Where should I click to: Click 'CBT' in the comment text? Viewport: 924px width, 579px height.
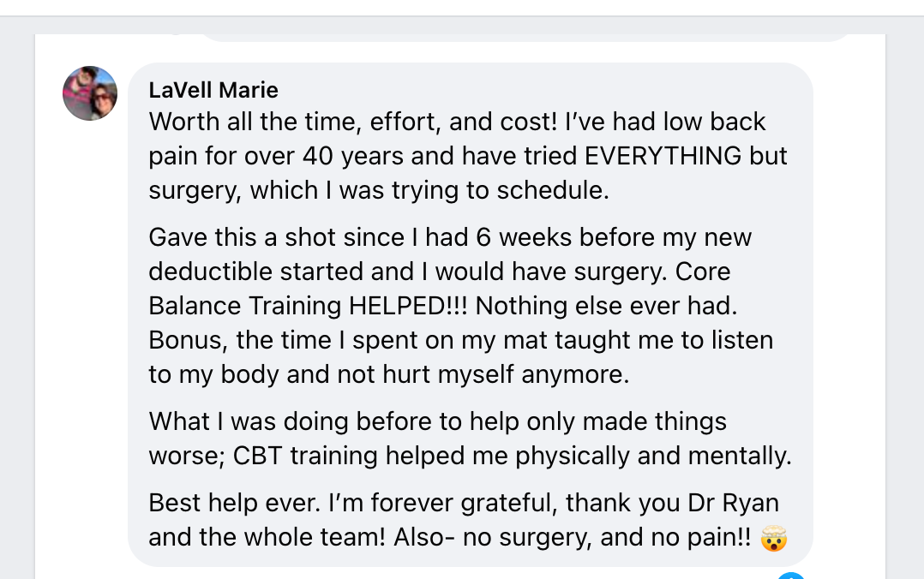point(257,456)
